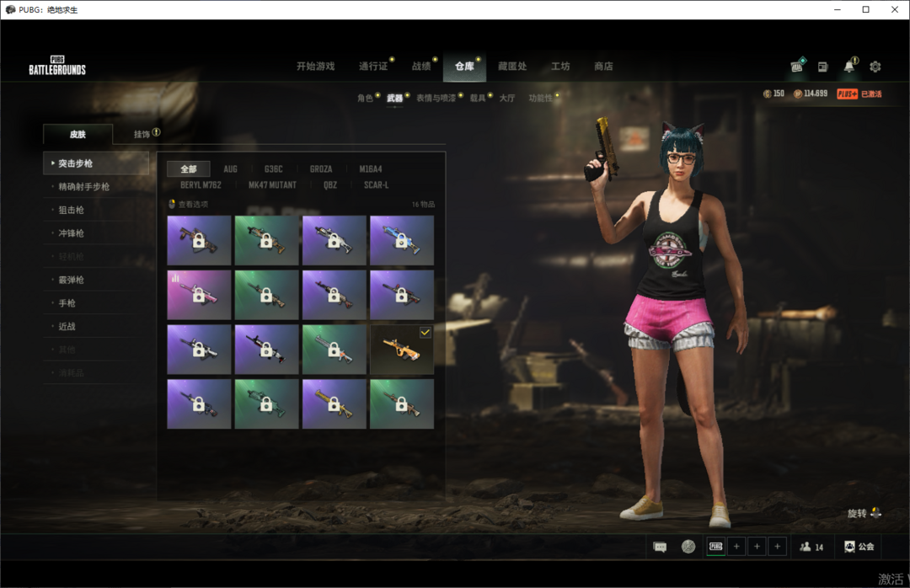Select the pink-background locked skin
Viewport: 910px width, 588px height.
(199, 295)
